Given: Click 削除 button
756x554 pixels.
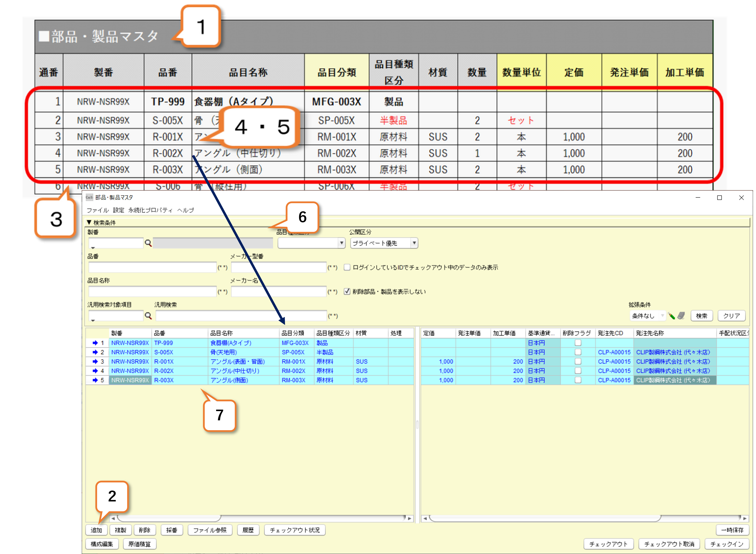Looking at the screenshot, I should 145,530.
